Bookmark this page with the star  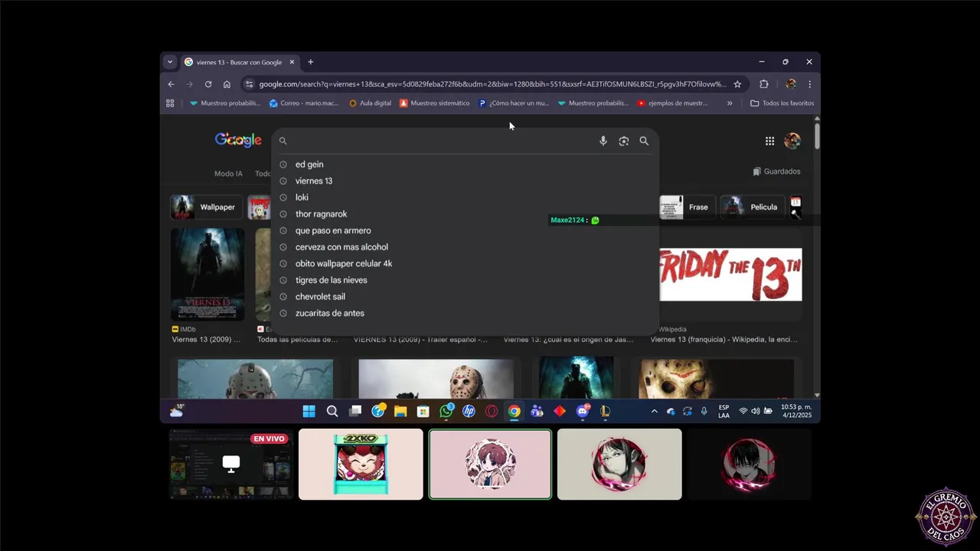[x=737, y=84]
